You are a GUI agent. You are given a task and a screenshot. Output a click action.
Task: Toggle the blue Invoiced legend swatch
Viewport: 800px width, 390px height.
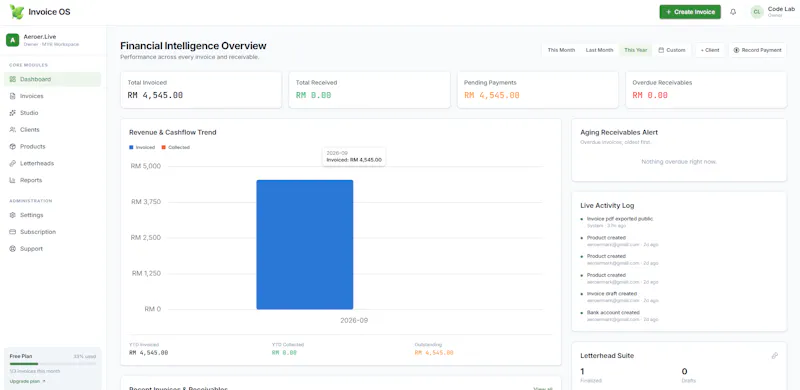131,147
